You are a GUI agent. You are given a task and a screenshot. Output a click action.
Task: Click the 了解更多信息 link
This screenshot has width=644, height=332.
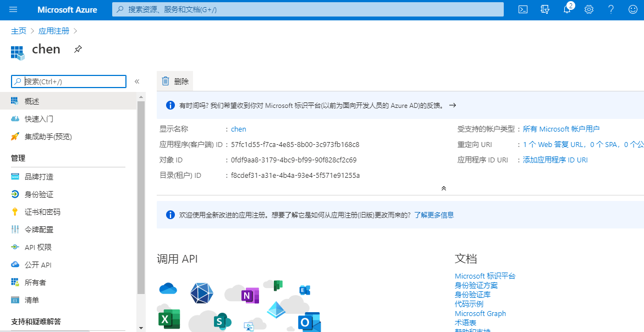click(434, 215)
